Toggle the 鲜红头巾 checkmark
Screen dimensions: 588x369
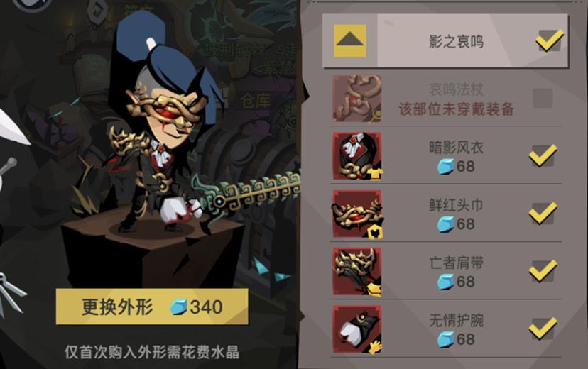543,213
